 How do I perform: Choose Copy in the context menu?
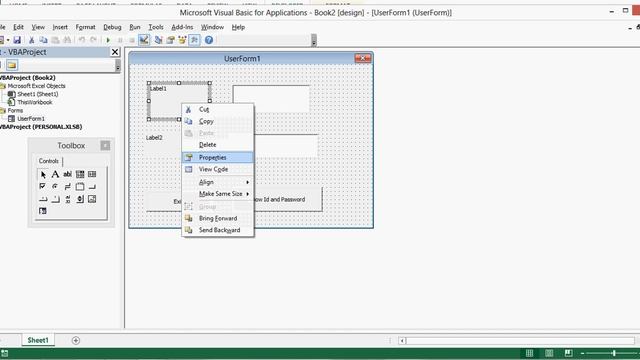coord(218,121)
